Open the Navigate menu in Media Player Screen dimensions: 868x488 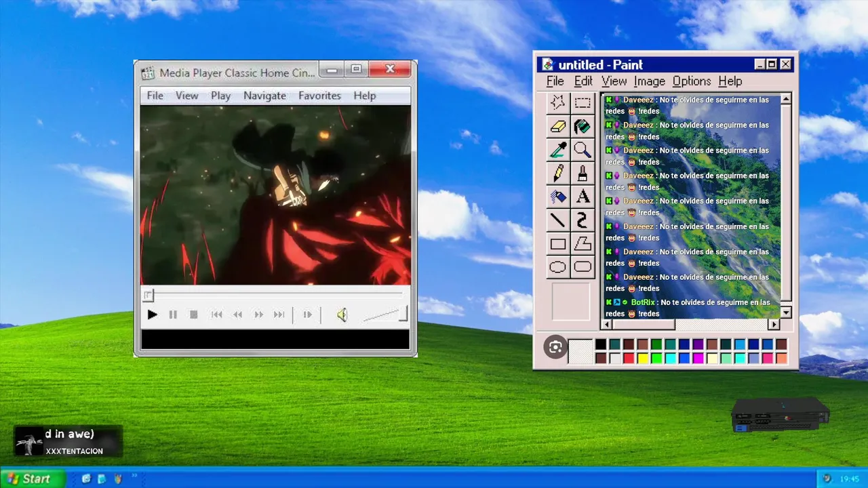point(264,96)
